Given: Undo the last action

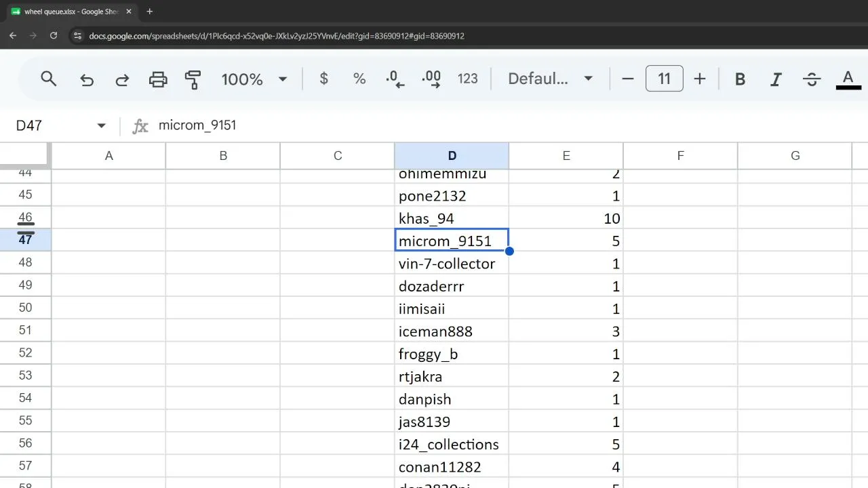Looking at the screenshot, I should 86,79.
